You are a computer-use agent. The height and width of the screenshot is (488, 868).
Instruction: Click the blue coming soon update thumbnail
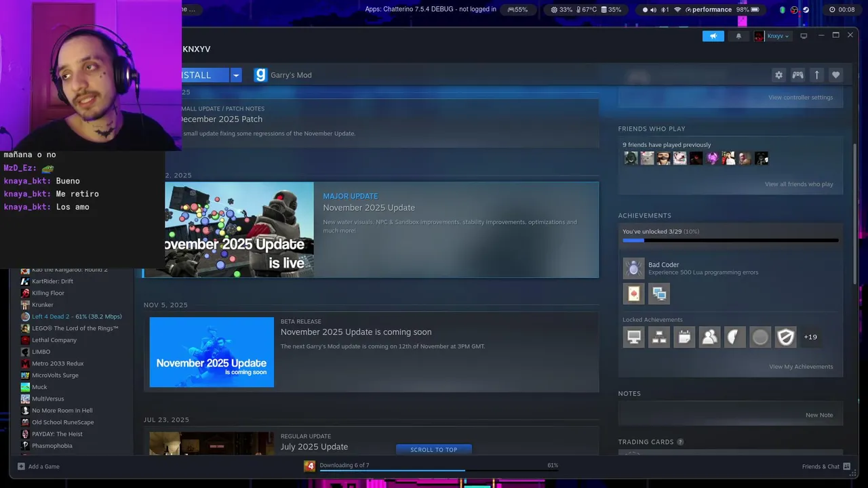[x=212, y=352]
